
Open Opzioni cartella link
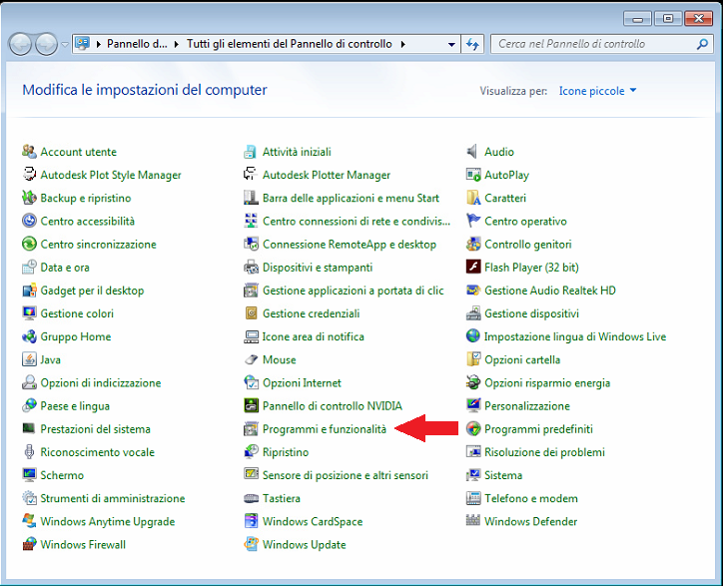point(522,359)
